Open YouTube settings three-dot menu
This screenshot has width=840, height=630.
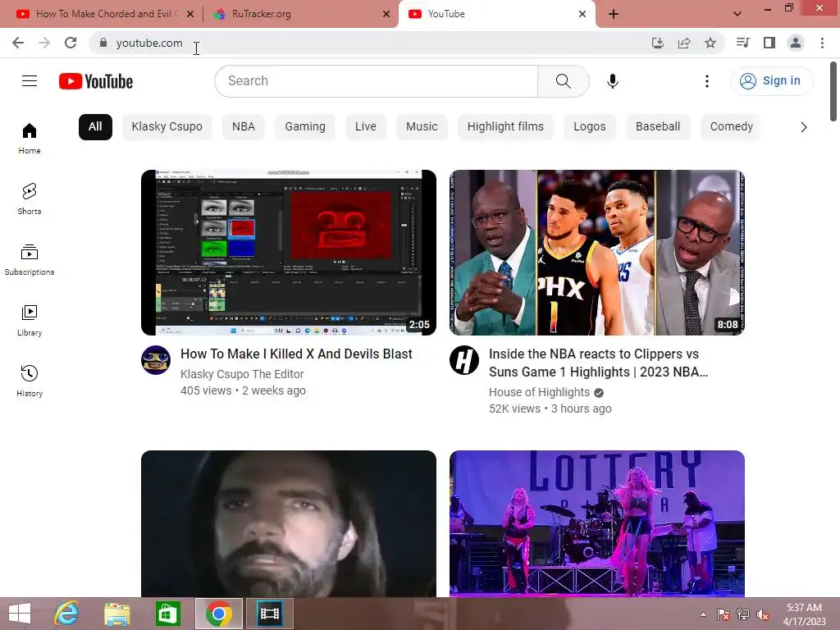click(706, 81)
